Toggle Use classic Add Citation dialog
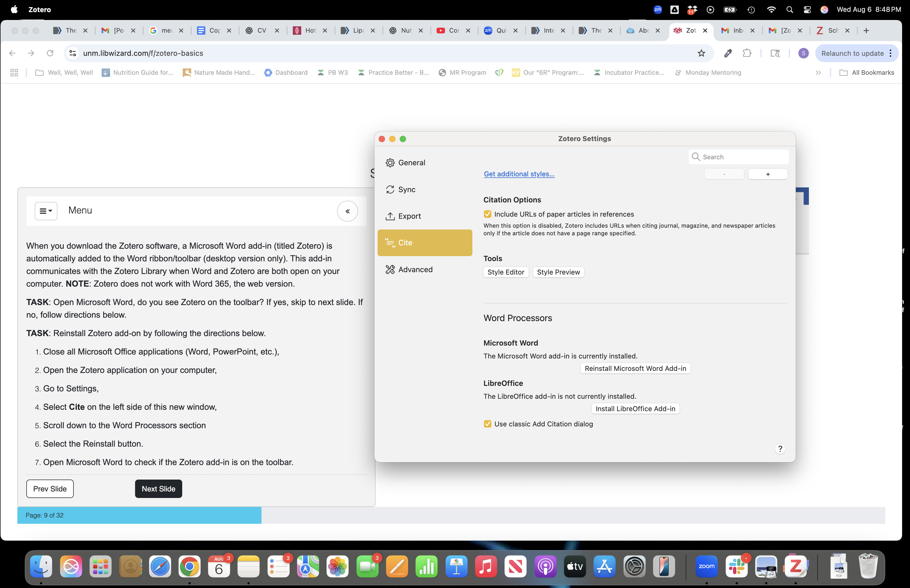The image size is (910, 588). coord(487,424)
